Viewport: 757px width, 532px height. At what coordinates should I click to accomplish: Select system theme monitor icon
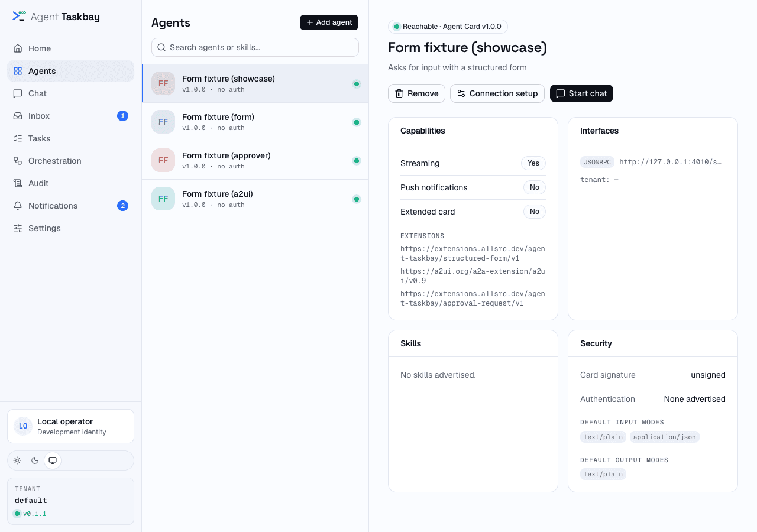coord(53,460)
